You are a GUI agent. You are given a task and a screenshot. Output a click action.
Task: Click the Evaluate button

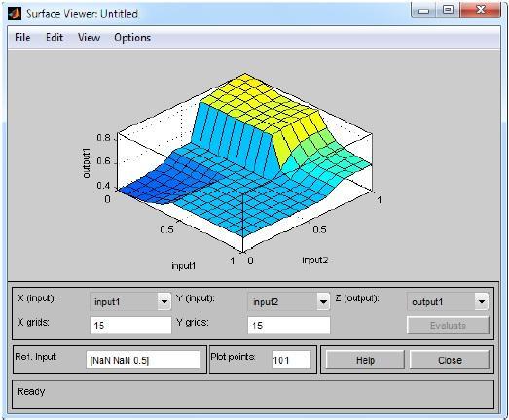(x=448, y=325)
